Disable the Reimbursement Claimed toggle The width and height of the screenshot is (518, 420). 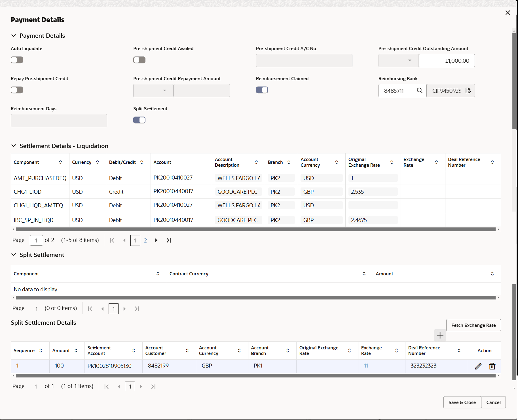coord(262,90)
